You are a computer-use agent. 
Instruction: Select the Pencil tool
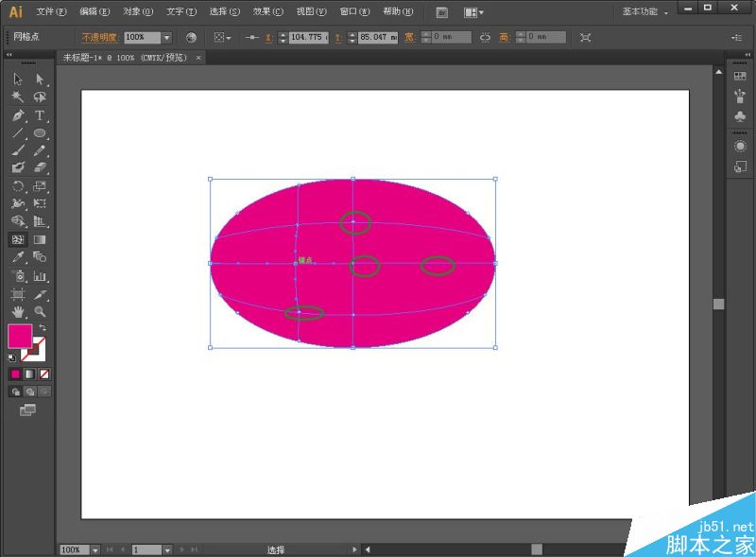point(40,150)
